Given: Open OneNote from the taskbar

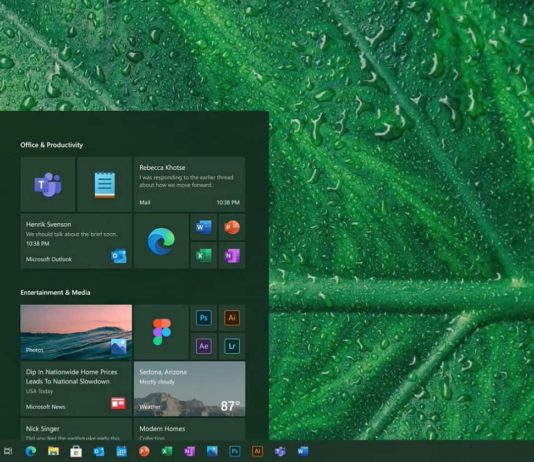Looking at the screenshot, I should (189, 451).
